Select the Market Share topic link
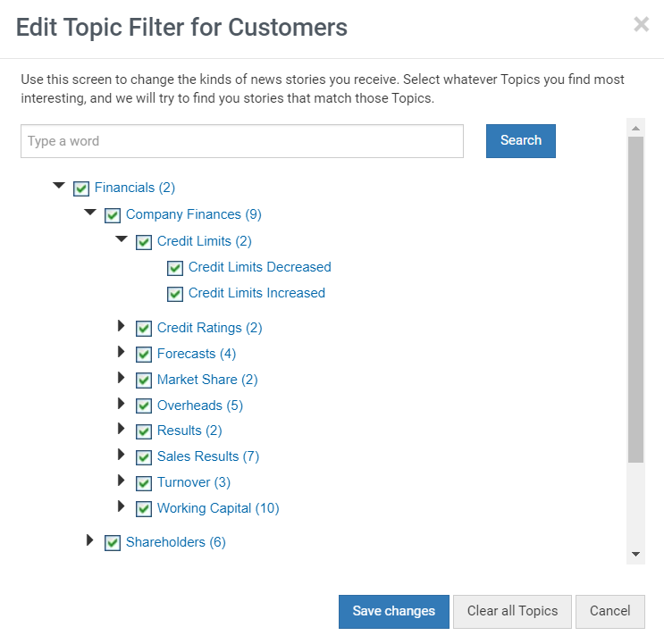 [x=207, y=380]
